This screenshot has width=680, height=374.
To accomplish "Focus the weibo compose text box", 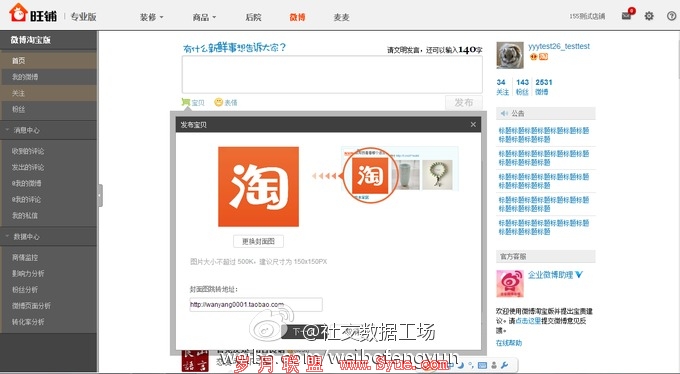I will (332, 74).
